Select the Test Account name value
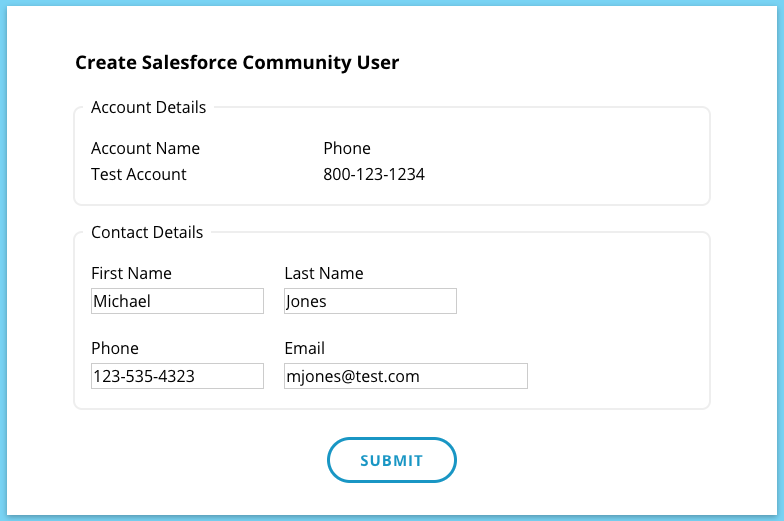This screenshot has width=784, height=521. pyautogui.click(x=139, y=174)
